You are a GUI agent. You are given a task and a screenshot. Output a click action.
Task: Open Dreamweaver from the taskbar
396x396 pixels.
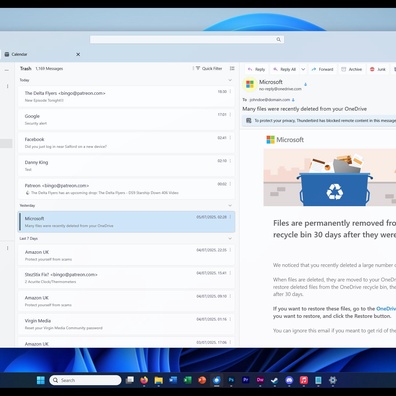260,380
